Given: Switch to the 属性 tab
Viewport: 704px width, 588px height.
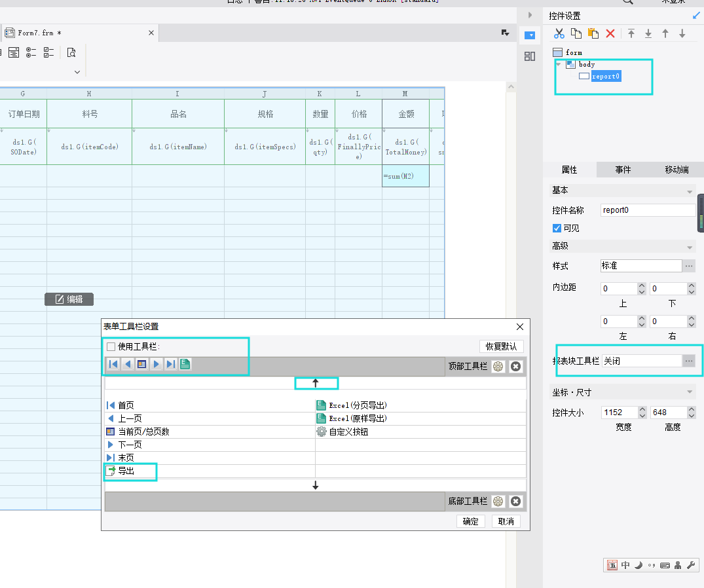Looking at the screenshot, I should click(569, 170).
